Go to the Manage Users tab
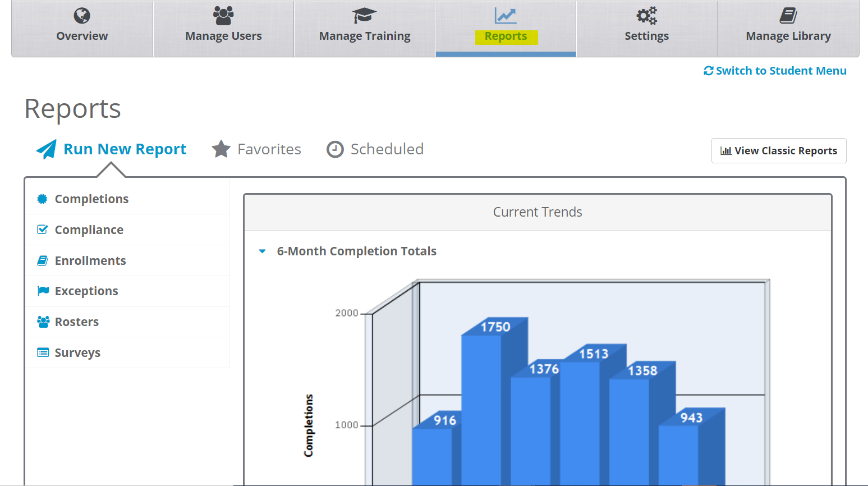The height and width of the screenshot is (486, 868). [223, 29]
